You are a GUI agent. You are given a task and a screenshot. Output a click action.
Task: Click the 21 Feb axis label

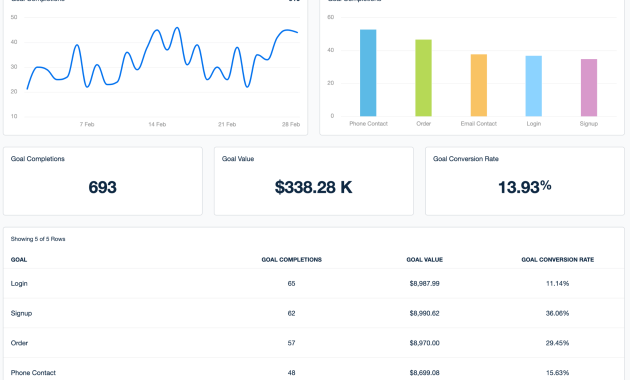[x=227, y=124]
